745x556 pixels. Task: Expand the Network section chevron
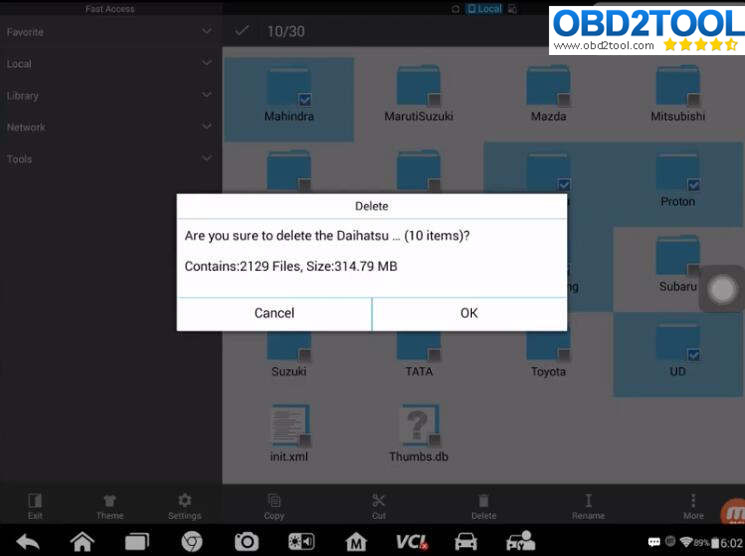click(207, 126)
